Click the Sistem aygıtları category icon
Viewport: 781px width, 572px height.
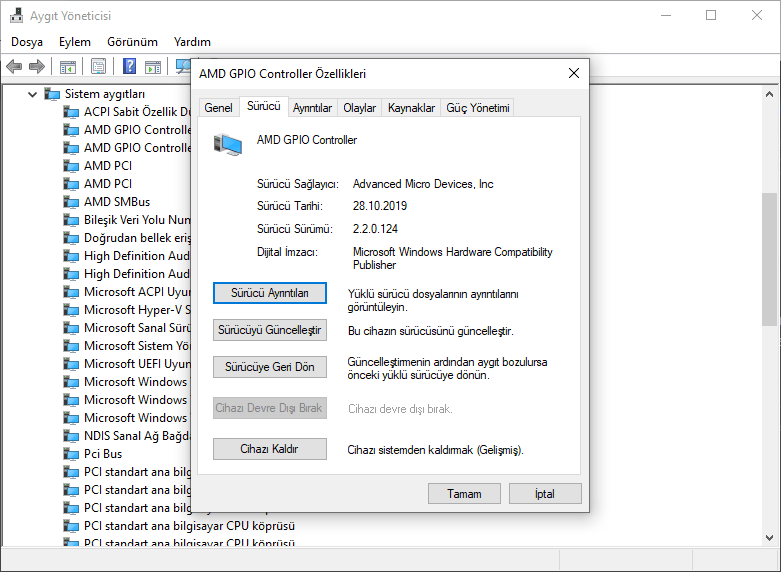pos(52,94)
